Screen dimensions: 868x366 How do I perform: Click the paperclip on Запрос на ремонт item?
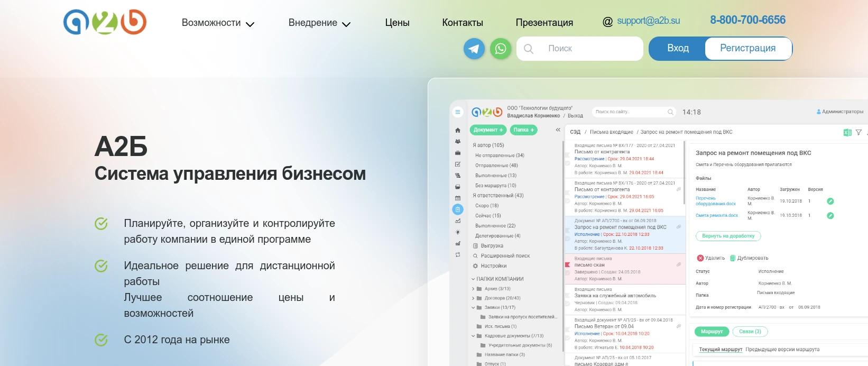coord(679,227)
